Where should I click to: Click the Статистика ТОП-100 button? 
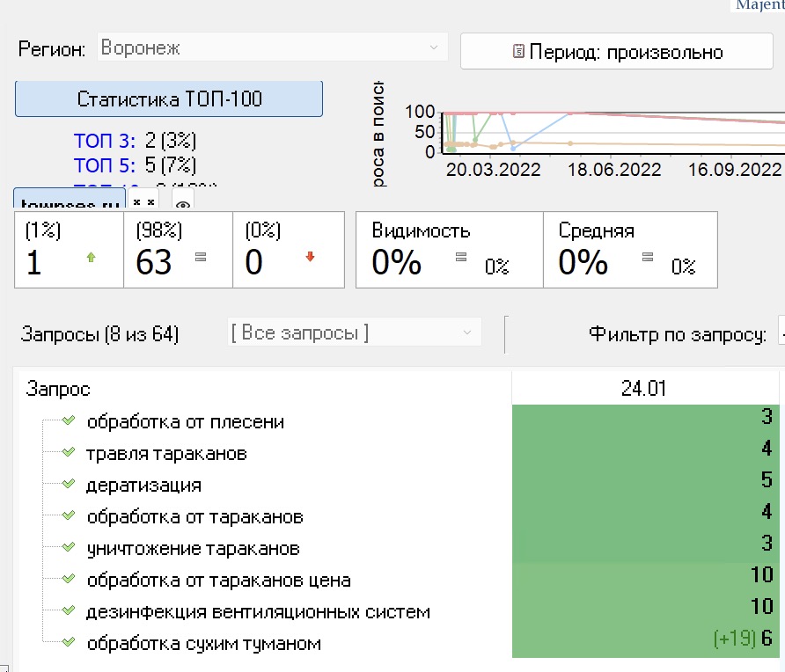click(169, 99)
